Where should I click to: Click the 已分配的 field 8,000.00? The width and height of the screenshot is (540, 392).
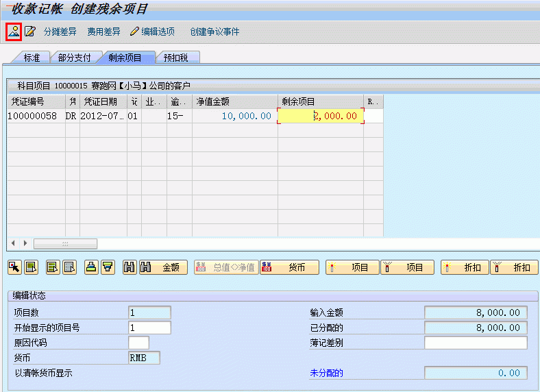pyautogui.click(x=476, y=328)
